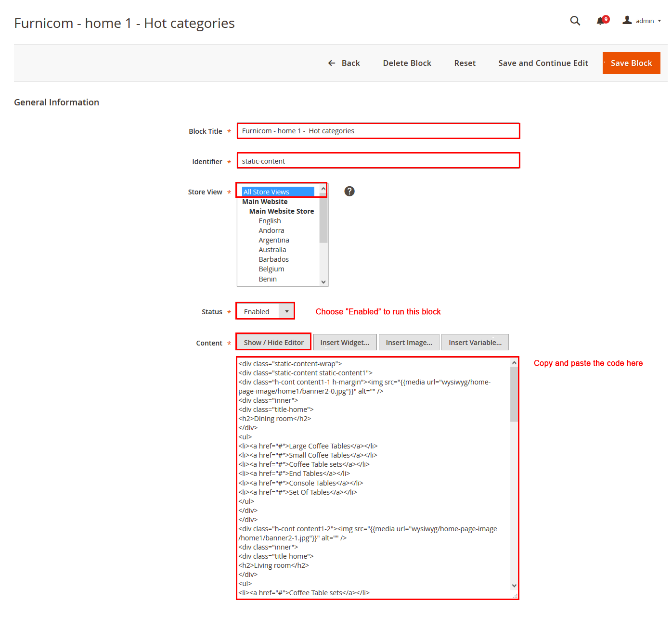Click Content textarea scroll-down arrow
The image size is (672, 627).
pos(514,586)
